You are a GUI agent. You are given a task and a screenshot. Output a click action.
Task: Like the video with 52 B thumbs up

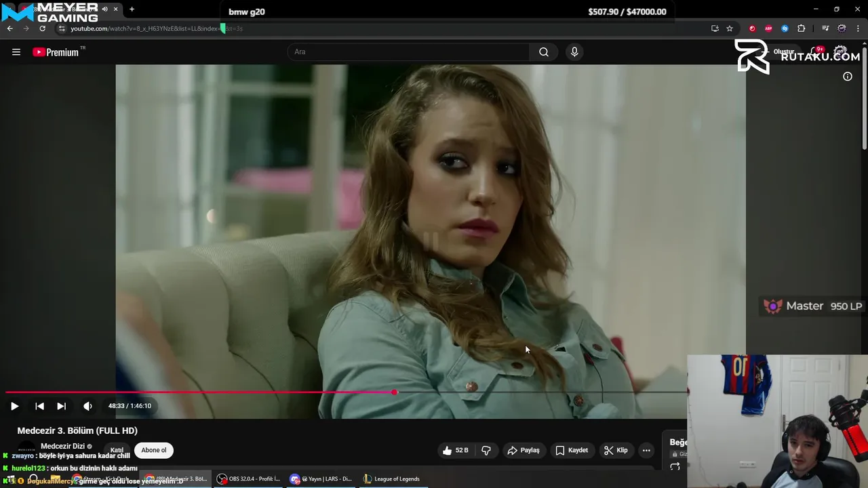point(456,450)
